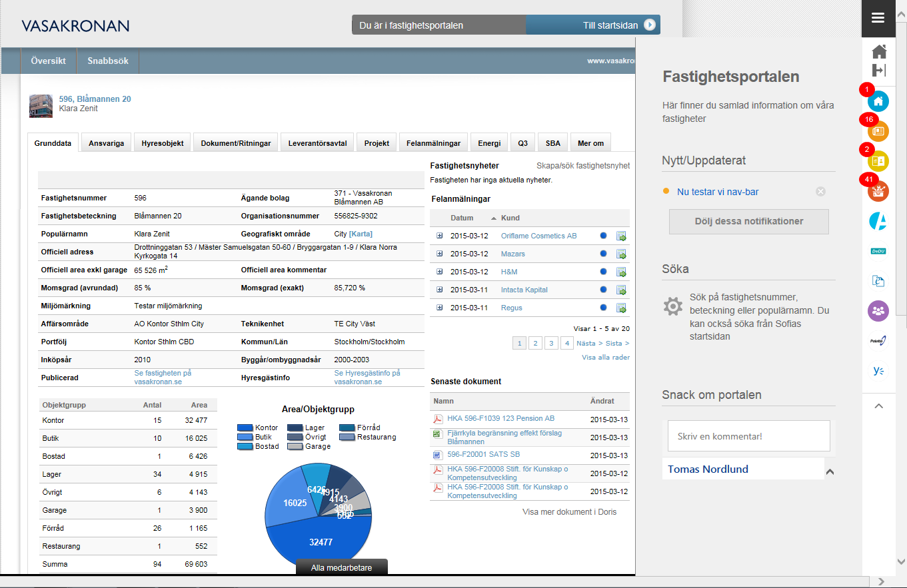This screenshot has width=907, height=588.
Task: Open the Översikt menu item
Action: point(49,61)
